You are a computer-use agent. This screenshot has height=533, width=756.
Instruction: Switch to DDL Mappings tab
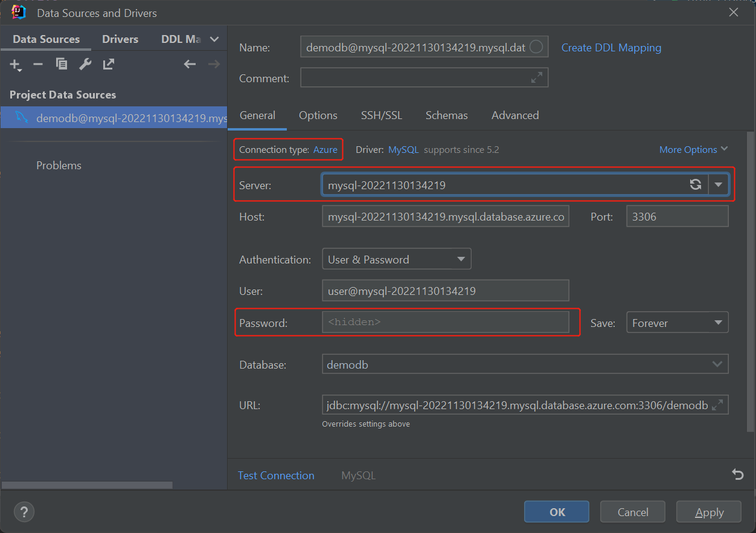coord(181,39)
